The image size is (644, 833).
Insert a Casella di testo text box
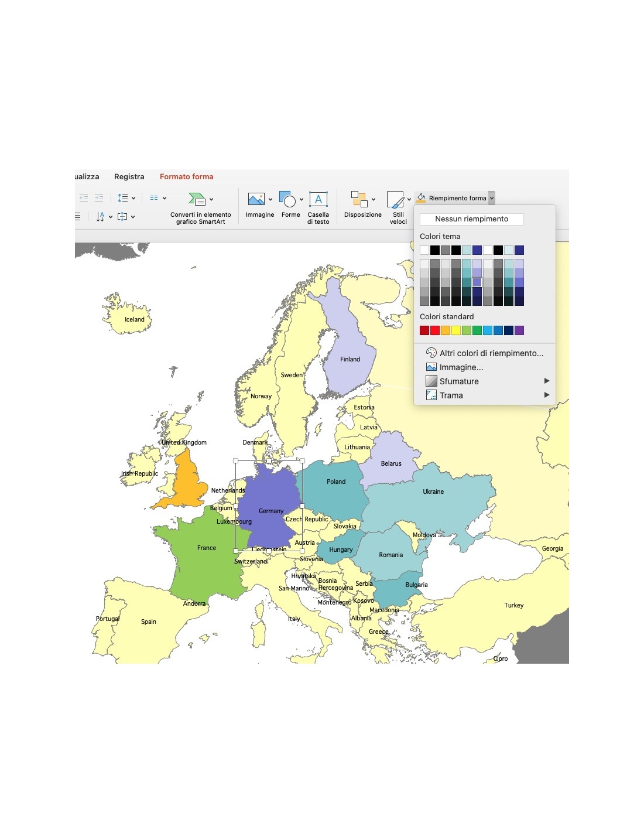coord(318,200)
